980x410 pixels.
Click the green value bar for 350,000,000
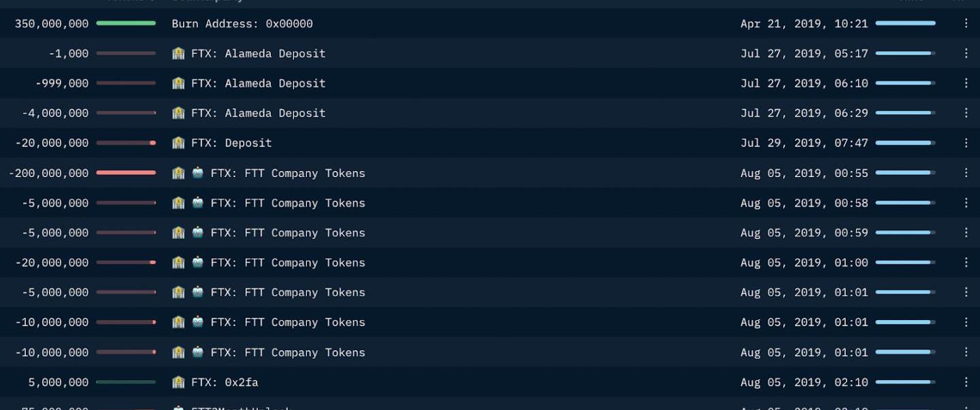click(126, 23)
